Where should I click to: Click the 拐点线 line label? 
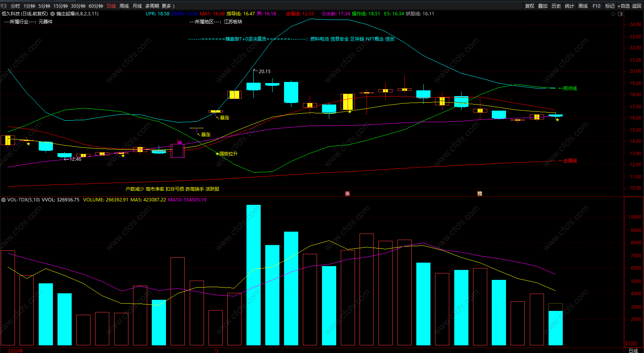[570, 88]
